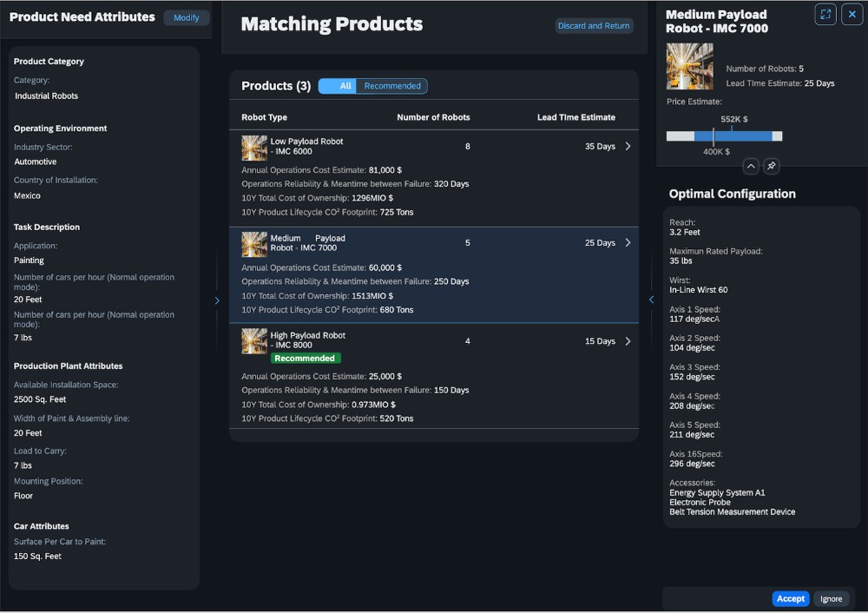Pin the Medium Payload Robot details panel
The height and width of the screenshot is (613, 868).
[771, 166]
